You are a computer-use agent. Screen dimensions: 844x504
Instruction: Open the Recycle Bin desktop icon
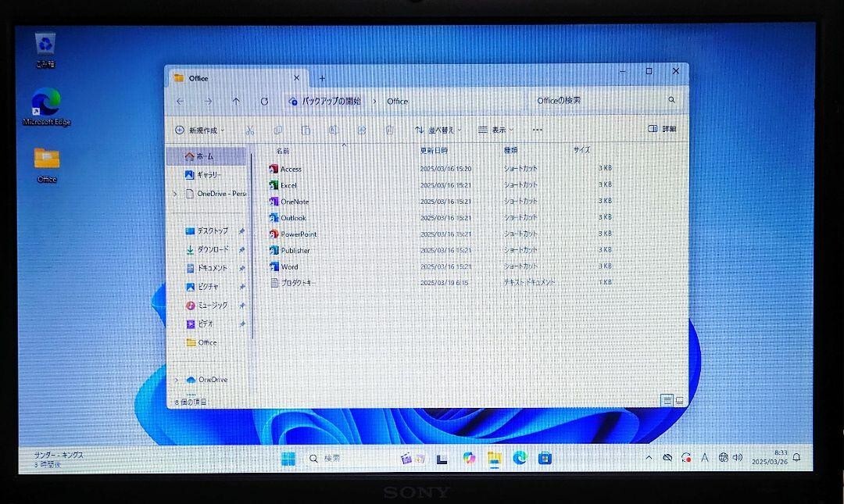point(45,50)
